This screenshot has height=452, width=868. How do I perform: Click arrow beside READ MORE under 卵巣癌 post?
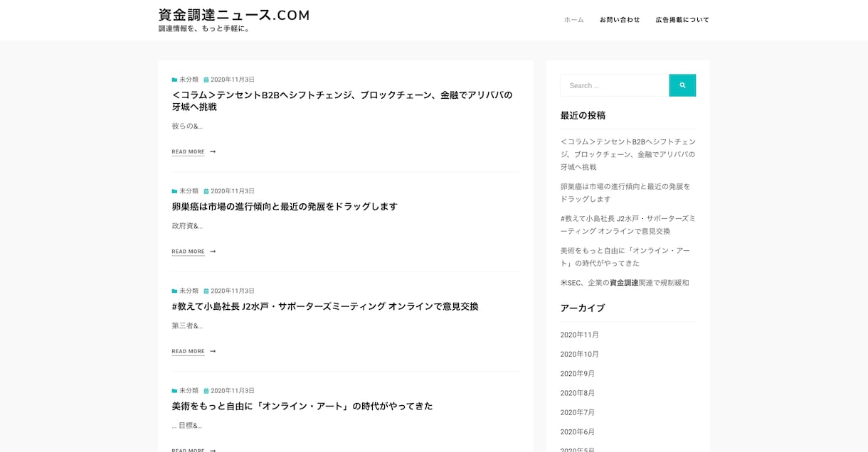click(x=213, y=252)
